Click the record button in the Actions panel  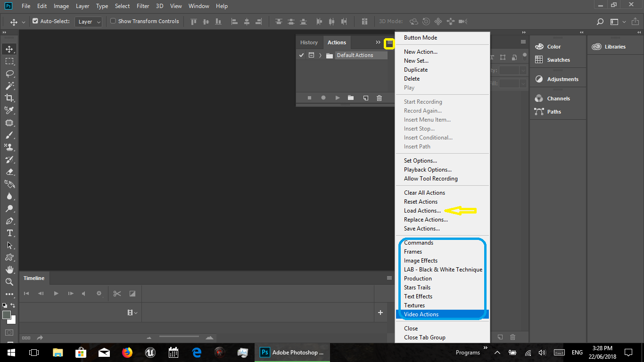click(323, 98)
